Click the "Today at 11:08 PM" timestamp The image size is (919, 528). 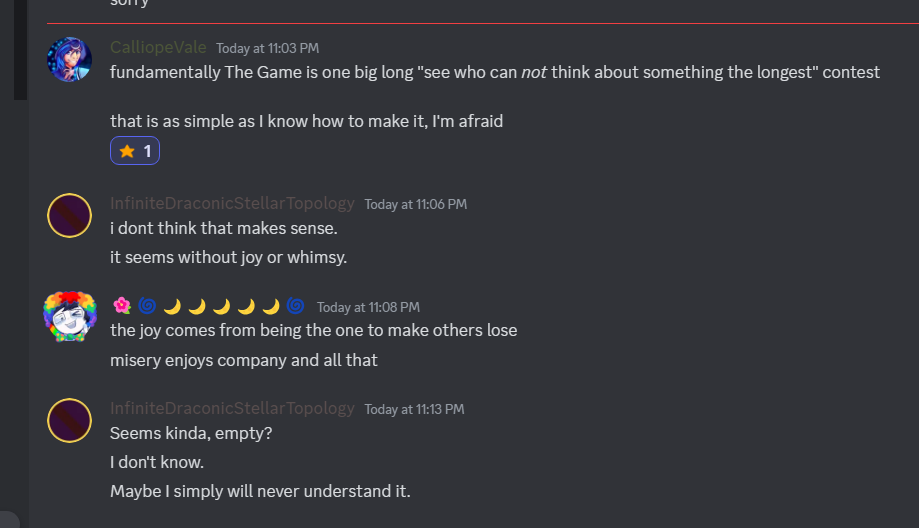[368, 307]
